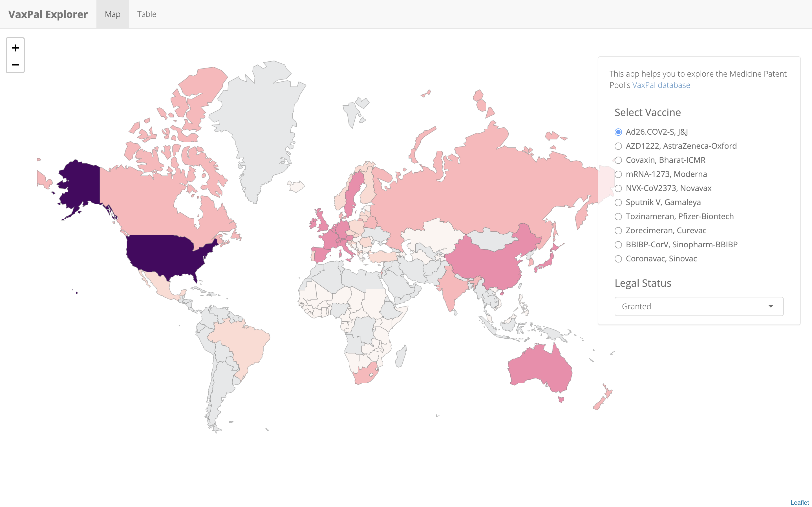The image size is (812, 507).
Task: Click the Granted dropdown arrow
Action: point(770,306)
